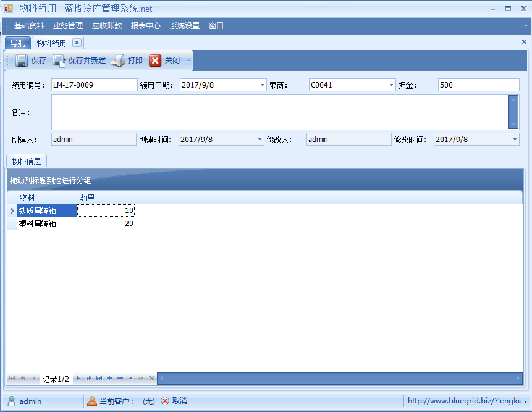Image resolution: width=532 pixels, height=412 pixels.
Task: Click the 数量 column header
Action: (106, 198)
